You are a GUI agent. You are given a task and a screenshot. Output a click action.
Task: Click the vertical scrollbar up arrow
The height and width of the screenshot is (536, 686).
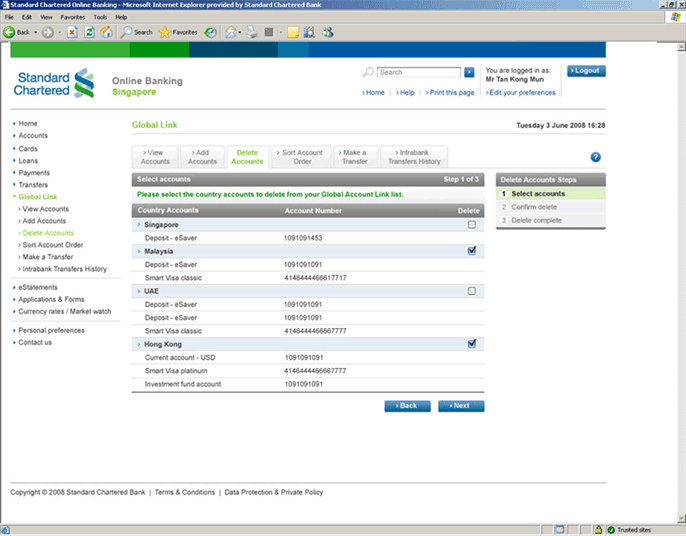(681, 46)
